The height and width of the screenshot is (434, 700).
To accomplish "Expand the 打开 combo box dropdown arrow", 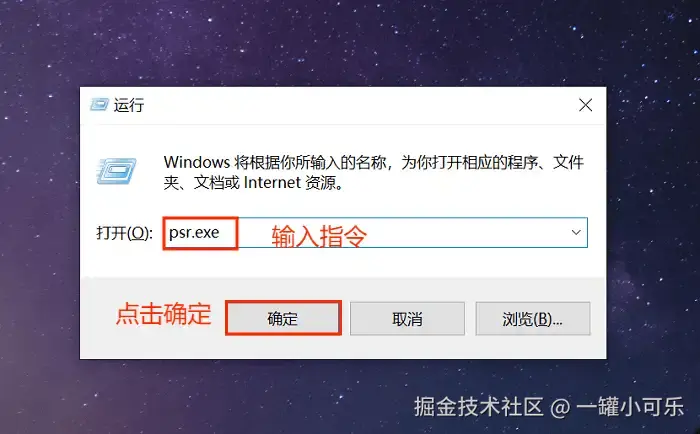I will click(576, 233).
